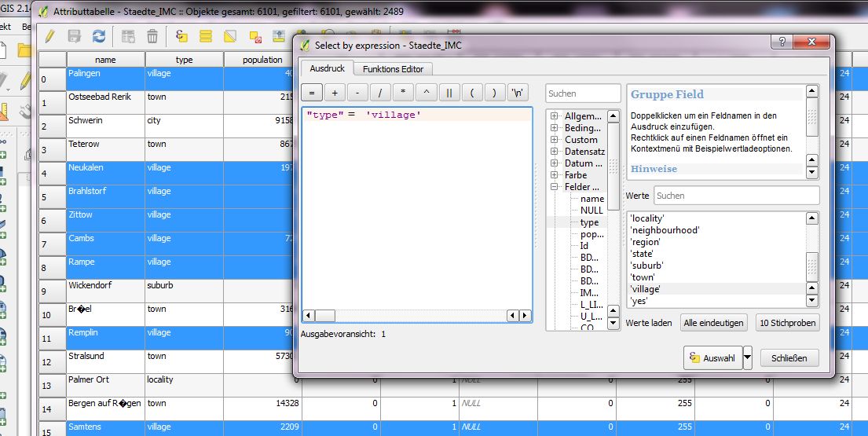Switch to the Funktions Editor tab

393,69
